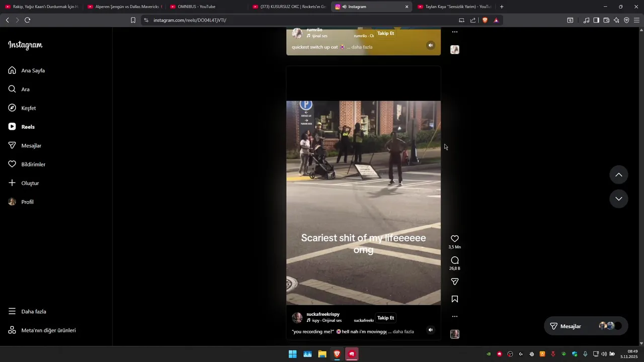The height and width of the screenshot is (362, 644).
Task: Open Windows Start menu
Action: (x=292, y=354)
